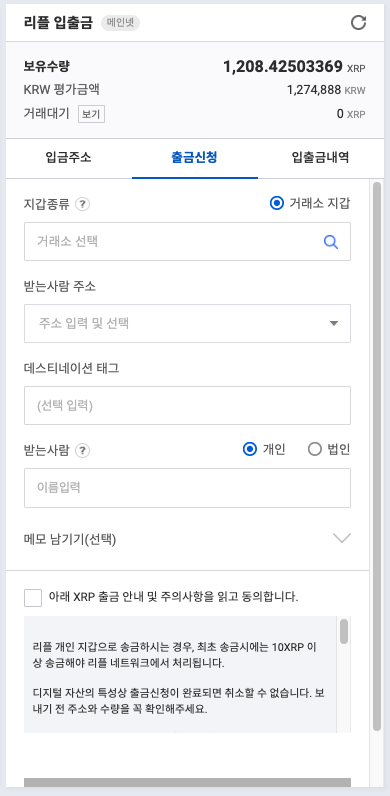Click the 이름입력 text field
The height and width of the screenshot is (796, 390).
(x=187, y=488)
